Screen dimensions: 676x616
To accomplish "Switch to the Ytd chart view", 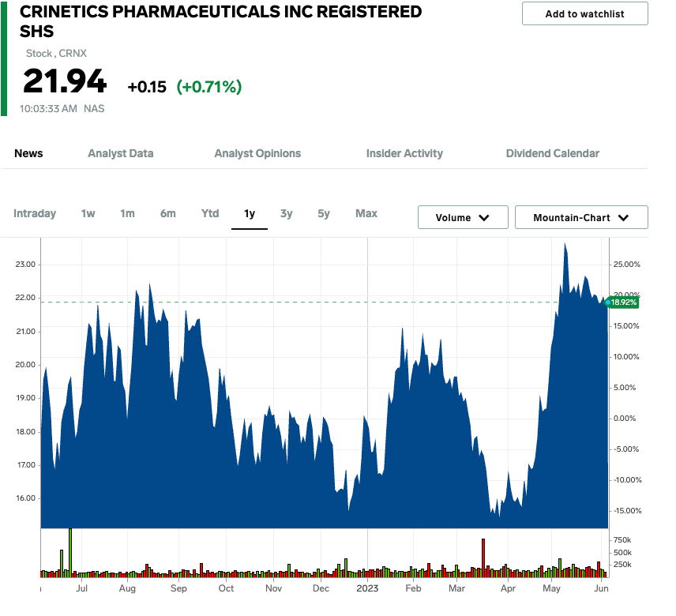I will pyautogui.click(x=209, y=213).
